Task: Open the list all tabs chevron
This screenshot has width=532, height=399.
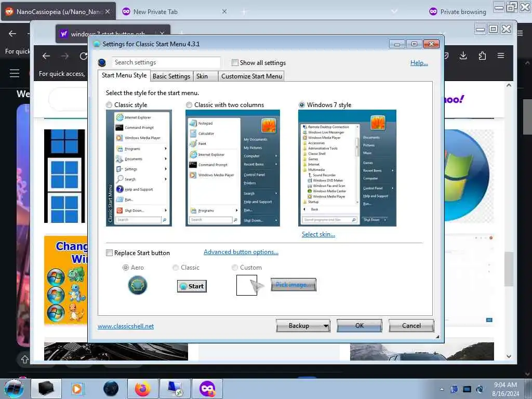Action: point(394,11)
